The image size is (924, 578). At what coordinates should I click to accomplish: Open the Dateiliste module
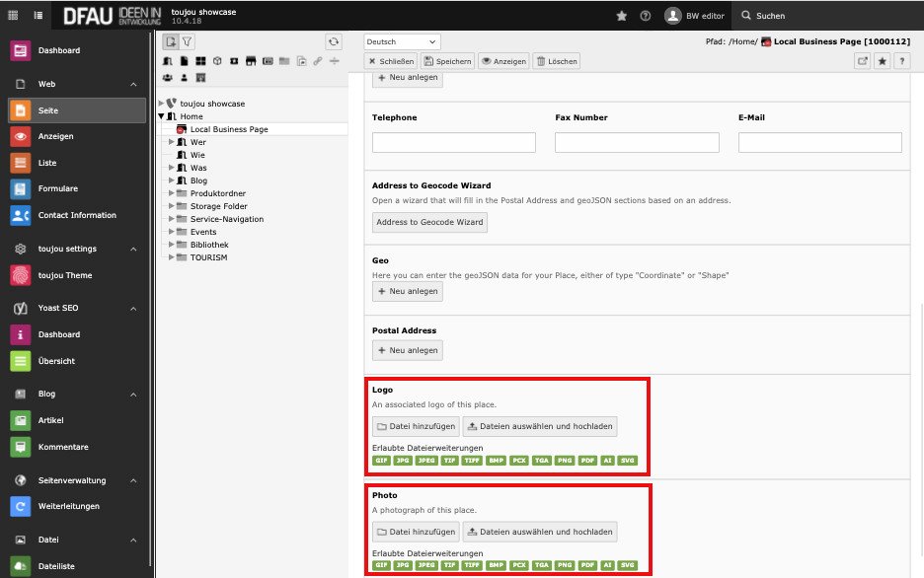tap(77, 566)
